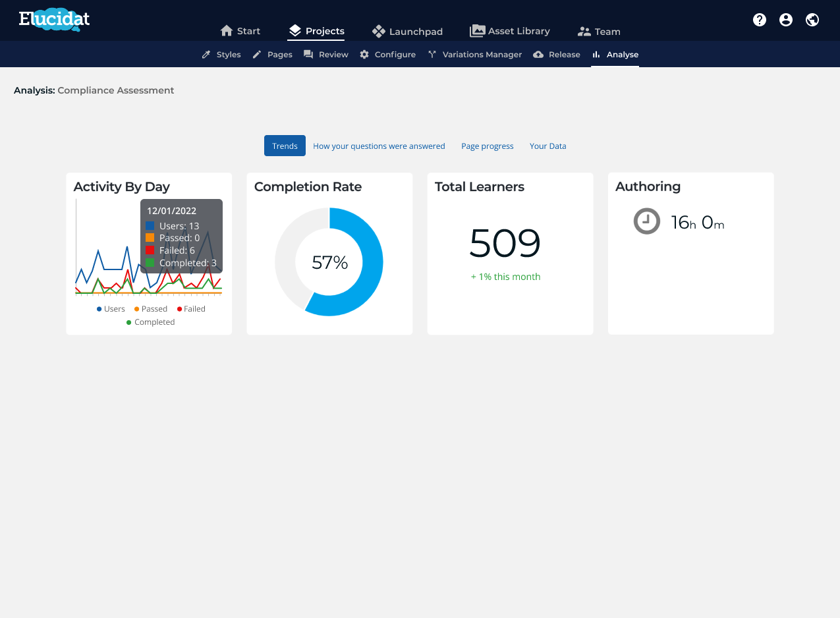Click the 509 total learners number
Image resolution: width=840 pixels, height=618 pixels.
(x=505, y=243)
